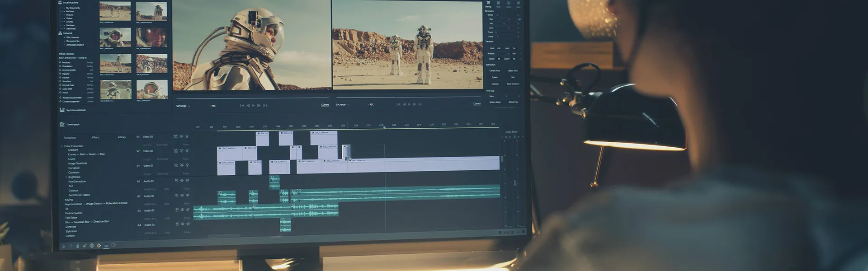Image resolution: width=868 pixels, height=271 pixels.
Task: Click the timeline playhead marker on ruler
Action: tap(385, 127)
